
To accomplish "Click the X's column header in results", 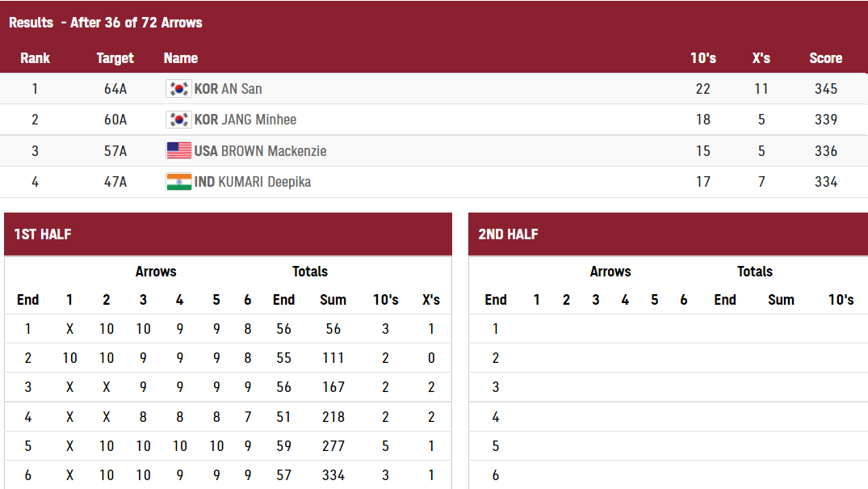I will point(761,58).
